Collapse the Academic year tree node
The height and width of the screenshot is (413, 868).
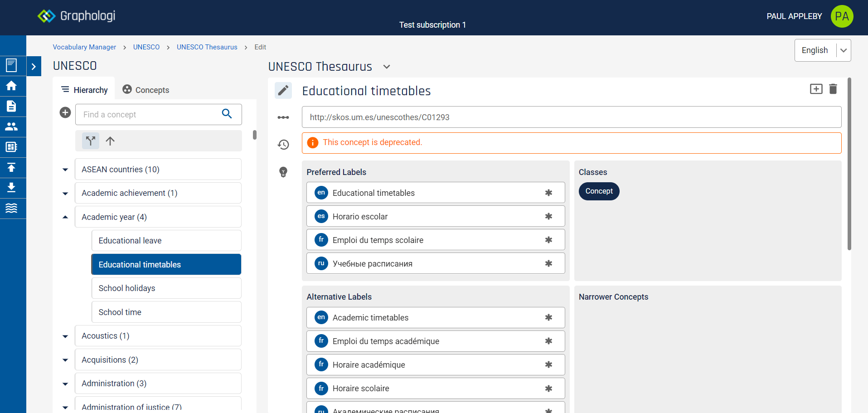point(65,217)
